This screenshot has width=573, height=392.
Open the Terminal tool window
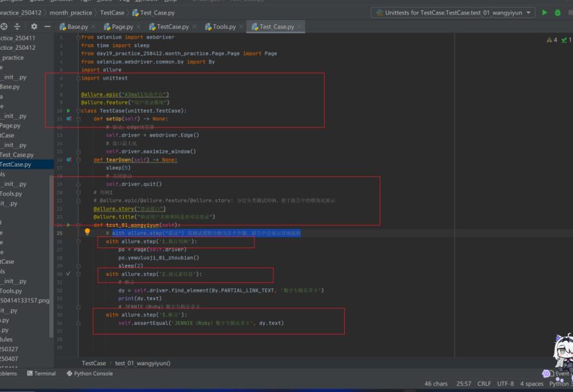41,373
